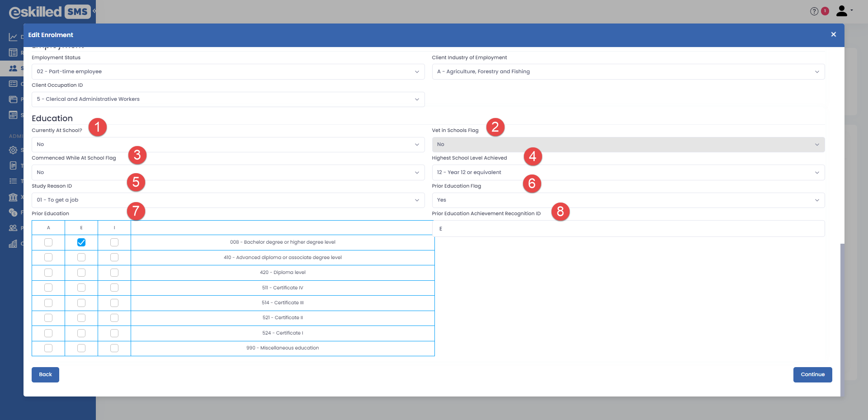
Task: Click the Continue button
Action: point(812,374)
